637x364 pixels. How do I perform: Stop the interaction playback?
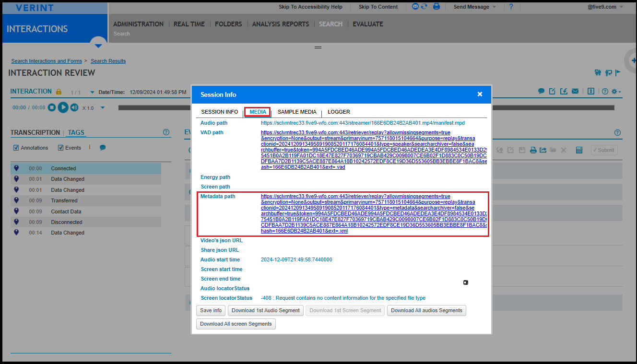pyautogui.click(x=52, y=107)
